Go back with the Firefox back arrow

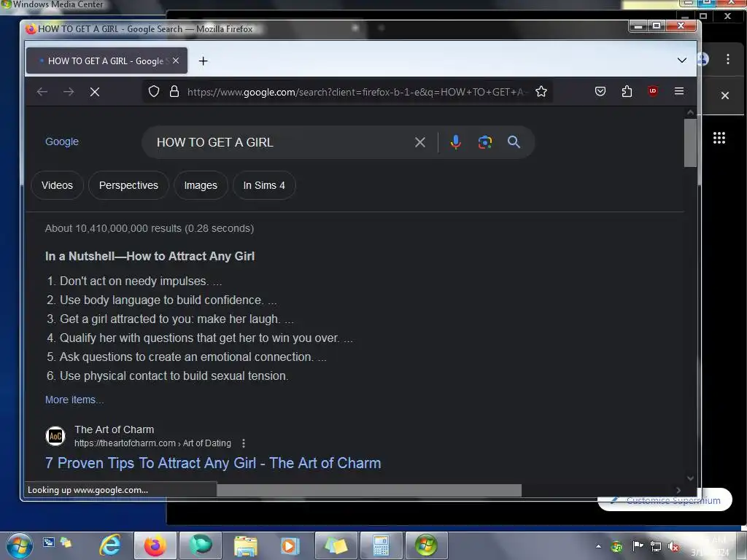coord(42,92)
